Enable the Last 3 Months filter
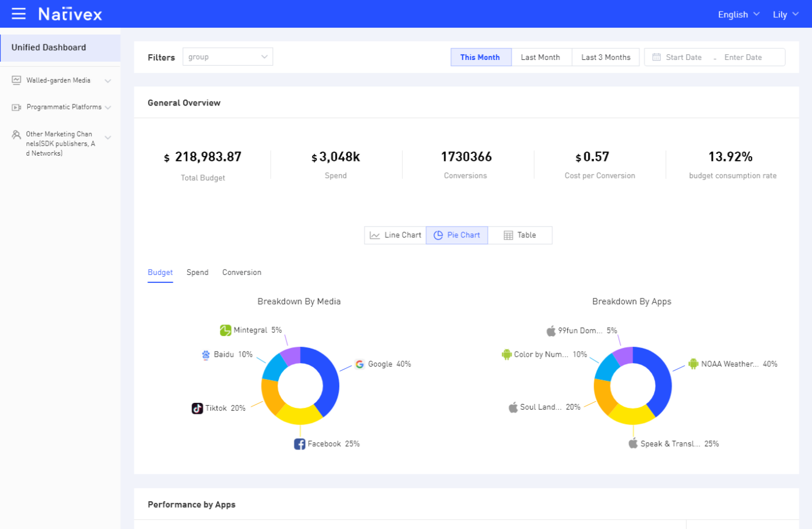This screenshot has height=529, width=812. coord(605,57)
